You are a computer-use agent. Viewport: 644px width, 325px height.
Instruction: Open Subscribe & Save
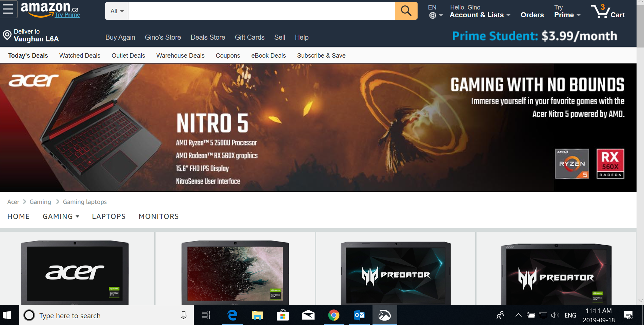[x=321, y=56]
